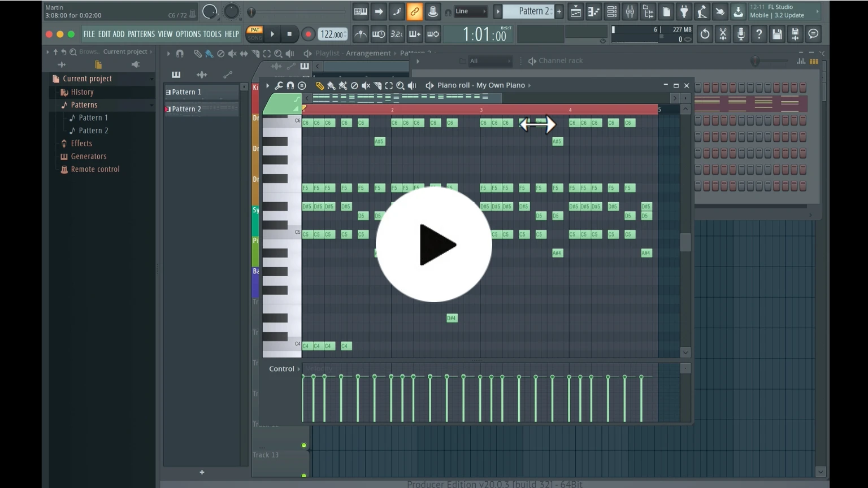Click the question mark help icon

coord(759,34)
